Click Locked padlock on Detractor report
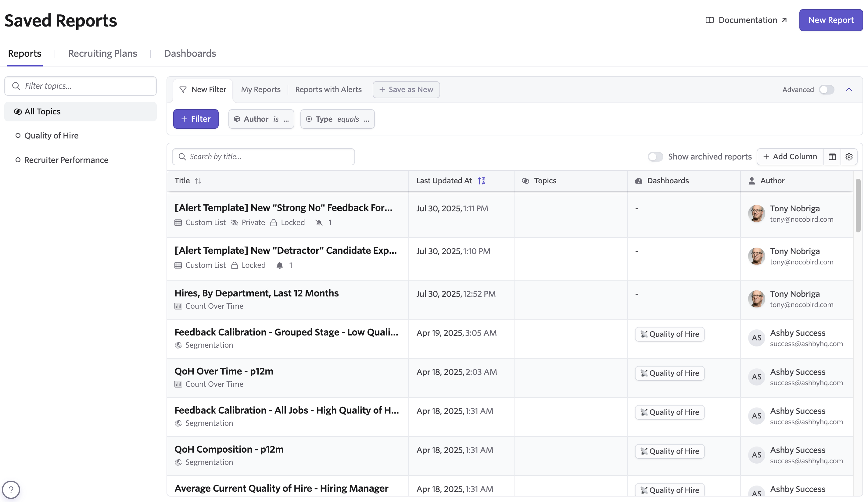 [235, 265]
